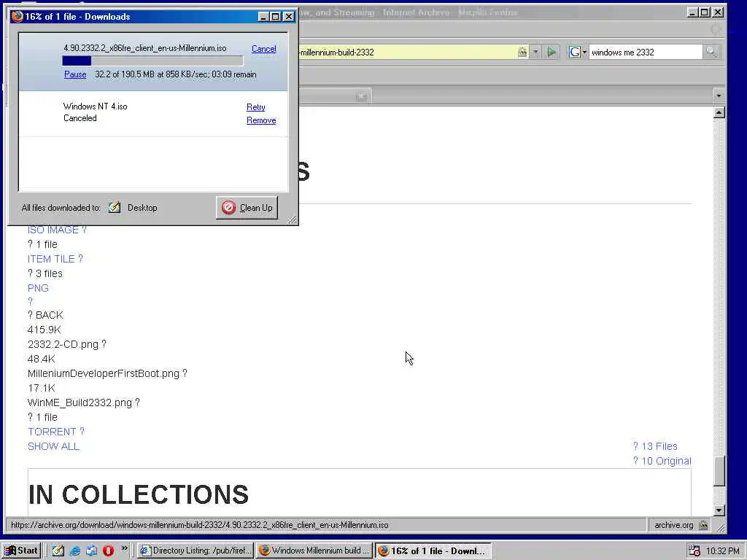Click the 'MilleniumDeveloperFirstBoot.png' file name
Screen dimensions: 747x560
click(104, 373)
